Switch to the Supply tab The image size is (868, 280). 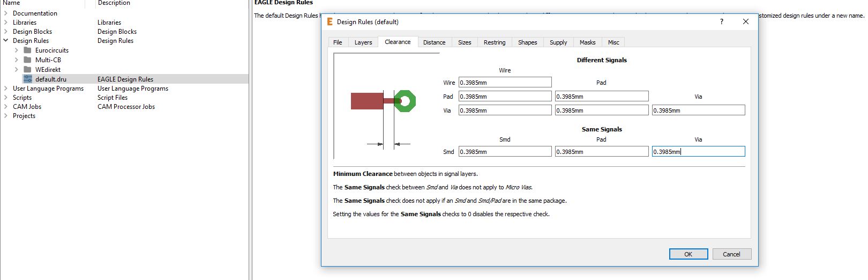coord(558,42)
